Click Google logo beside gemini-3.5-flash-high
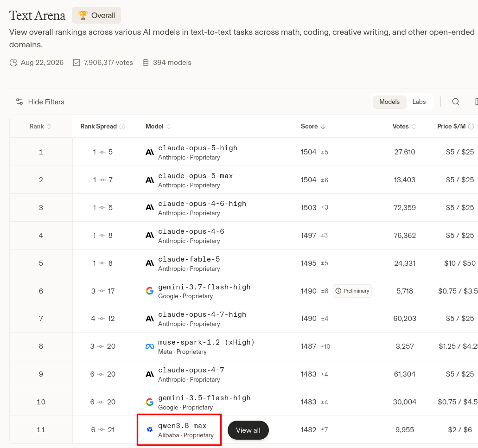The height and width of the screenshot is (448, 478). click(x=150, y=402)
